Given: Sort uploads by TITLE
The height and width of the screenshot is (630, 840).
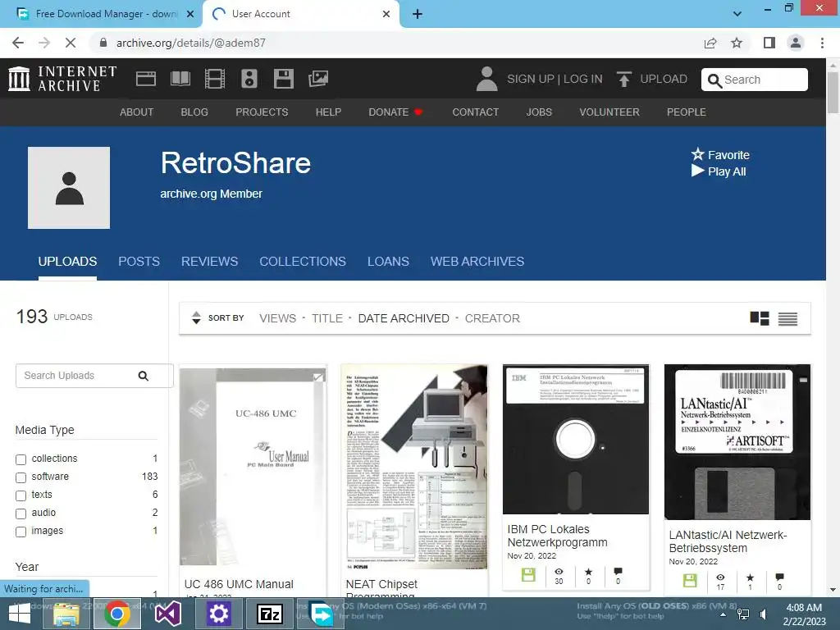Looking at the screenshot, I should tap(326, 318).
